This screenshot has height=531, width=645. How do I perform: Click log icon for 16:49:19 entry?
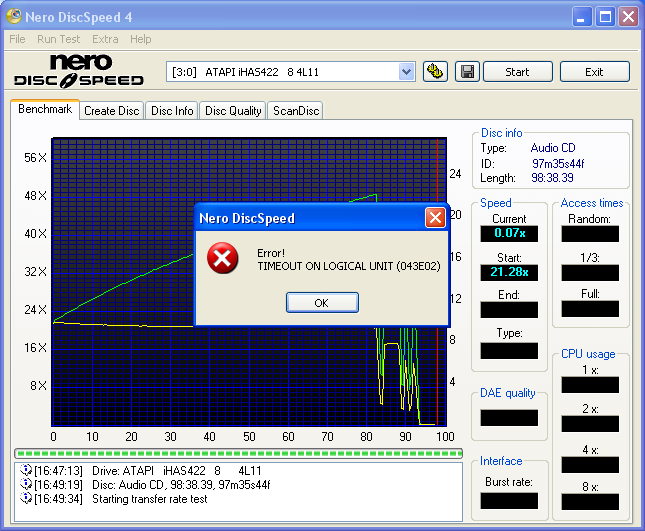point(26,484)
